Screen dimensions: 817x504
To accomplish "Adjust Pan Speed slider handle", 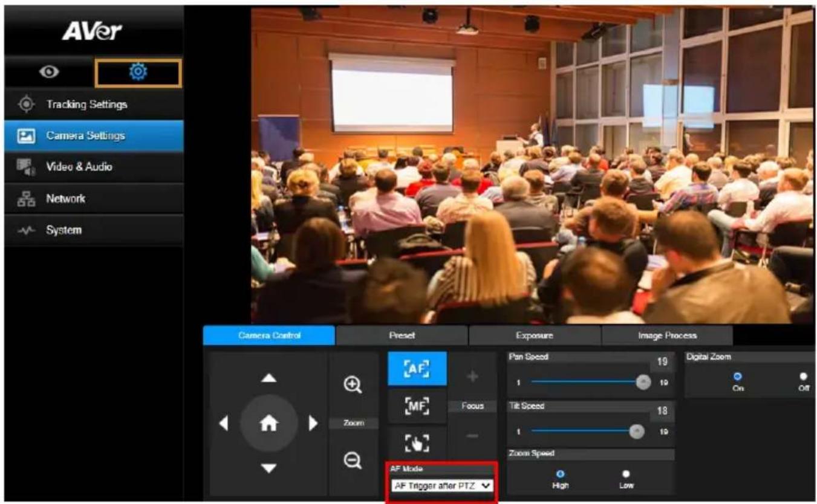I will [x=643, y=381].
